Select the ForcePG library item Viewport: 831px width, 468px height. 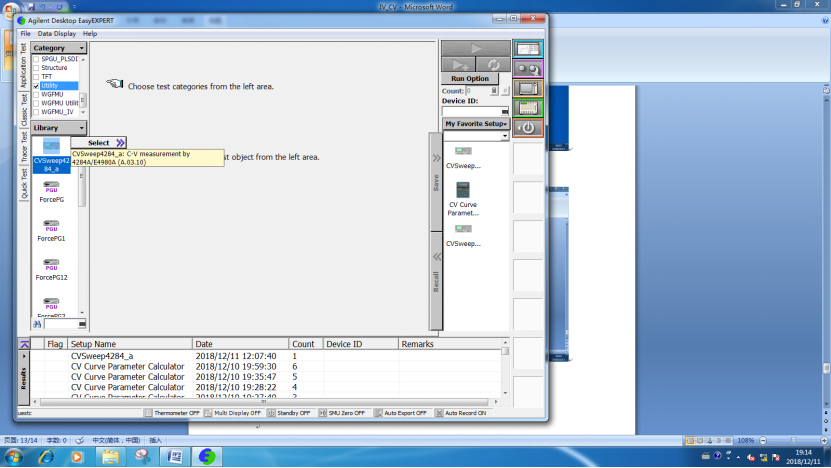click(x=51, y=192)
